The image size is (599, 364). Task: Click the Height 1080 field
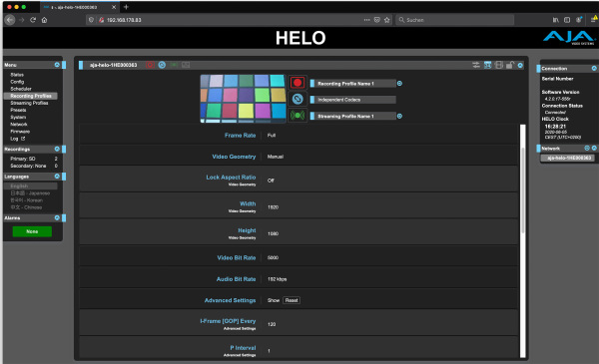[x=274, y=233]
